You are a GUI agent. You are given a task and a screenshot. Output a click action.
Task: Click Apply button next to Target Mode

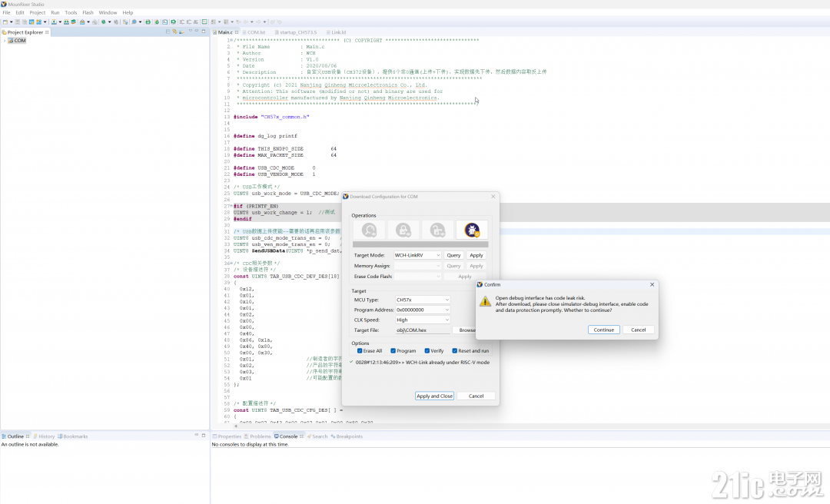tap(476, 255)
